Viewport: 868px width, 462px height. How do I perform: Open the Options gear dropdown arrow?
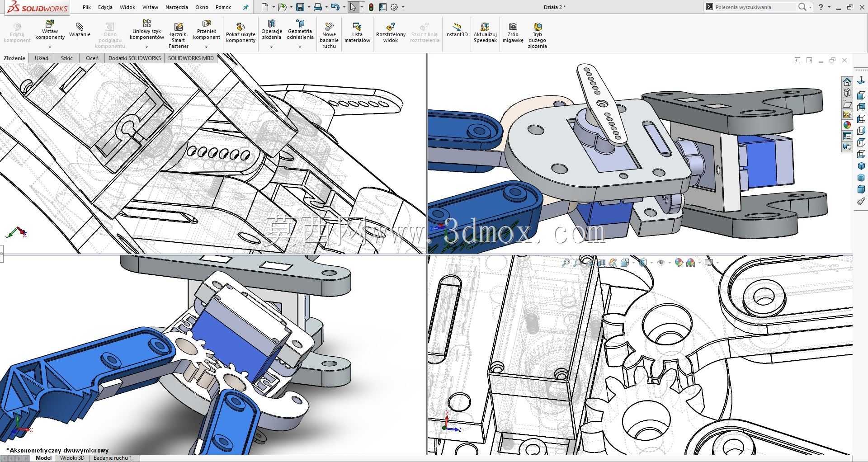pyautogui.click(x=403, y=7)
